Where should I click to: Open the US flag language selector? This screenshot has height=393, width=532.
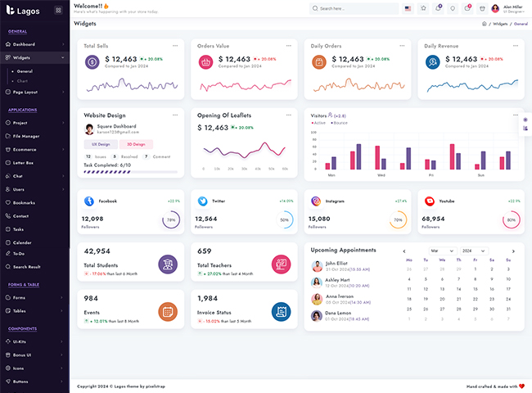(x=408, y=8)
